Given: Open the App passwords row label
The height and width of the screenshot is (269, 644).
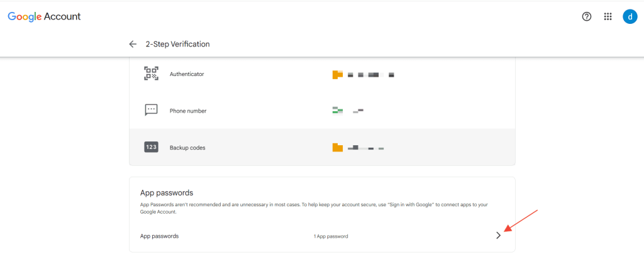Looking at the screenshot, I should pyautogui.click(x=159, y=236).
